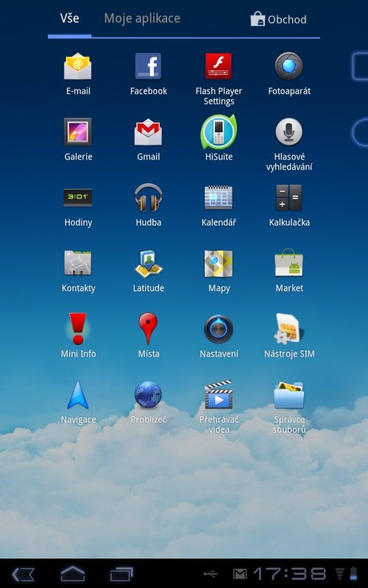Open Kontakty contacts app

78,263
